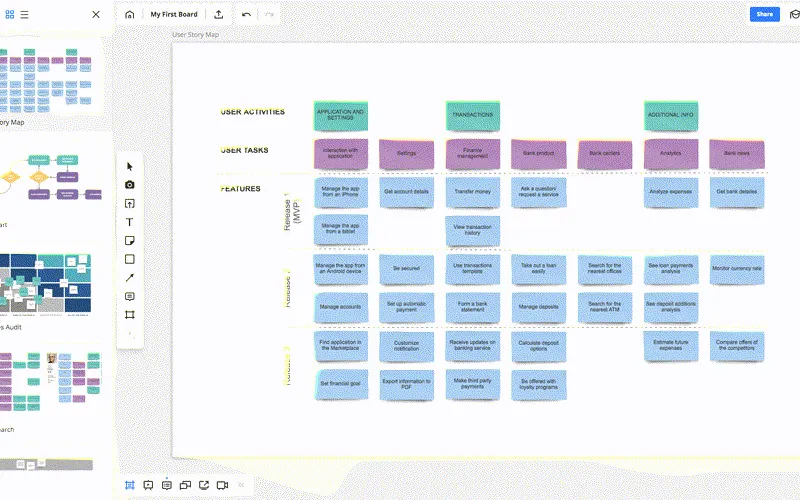Select the ADDITIONAL INFO green sticky note
This screenshot has height=500, width=800.
click(671, 115)
